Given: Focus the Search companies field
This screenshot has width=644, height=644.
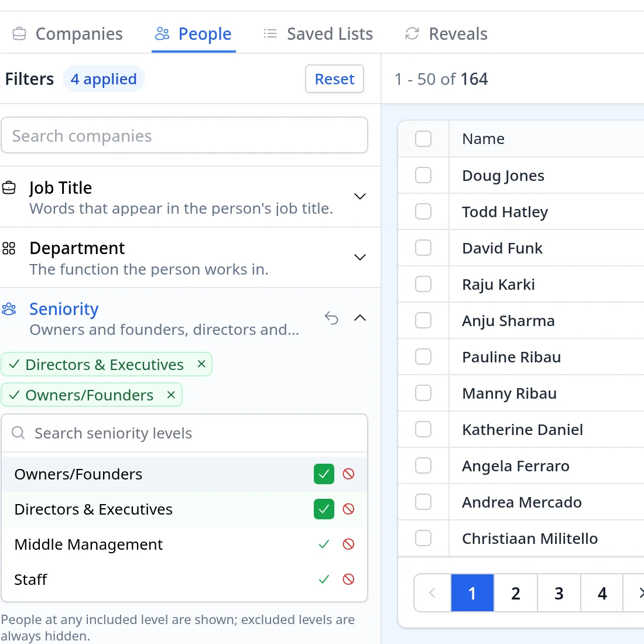Looking at the screenshot, I should click(184, 136).
